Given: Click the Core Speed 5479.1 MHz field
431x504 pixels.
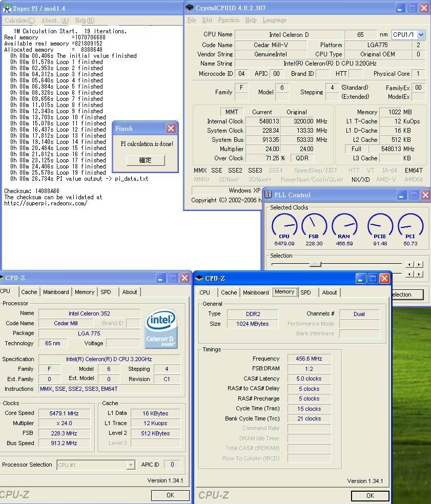Looking at the screenshot, I should point(64,413).
